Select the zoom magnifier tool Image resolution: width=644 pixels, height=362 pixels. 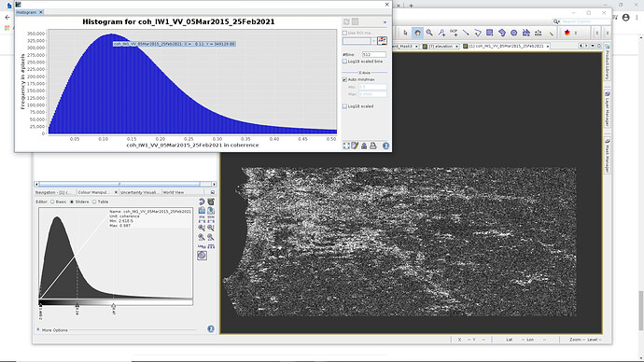tap(429, 33)
